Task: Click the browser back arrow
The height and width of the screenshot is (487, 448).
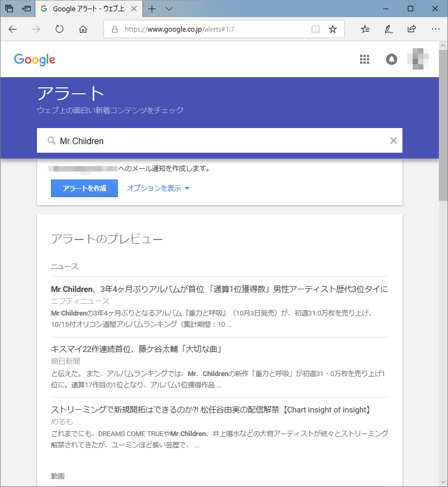Action: [x=13, y=29]
